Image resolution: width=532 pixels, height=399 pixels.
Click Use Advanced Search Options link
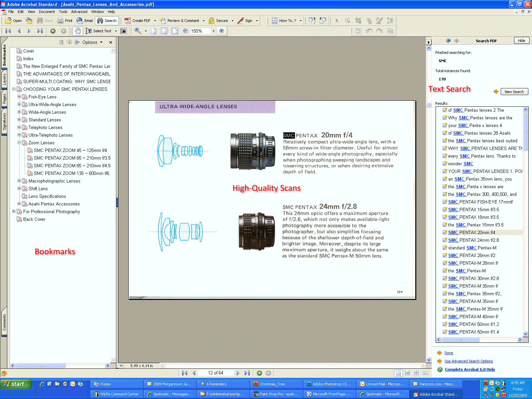(468, 361)
